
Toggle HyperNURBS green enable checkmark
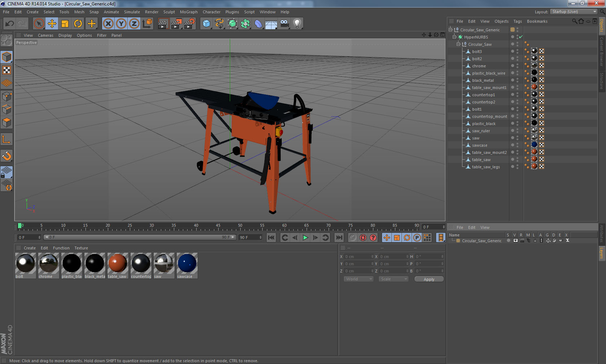tap(521, 37)
